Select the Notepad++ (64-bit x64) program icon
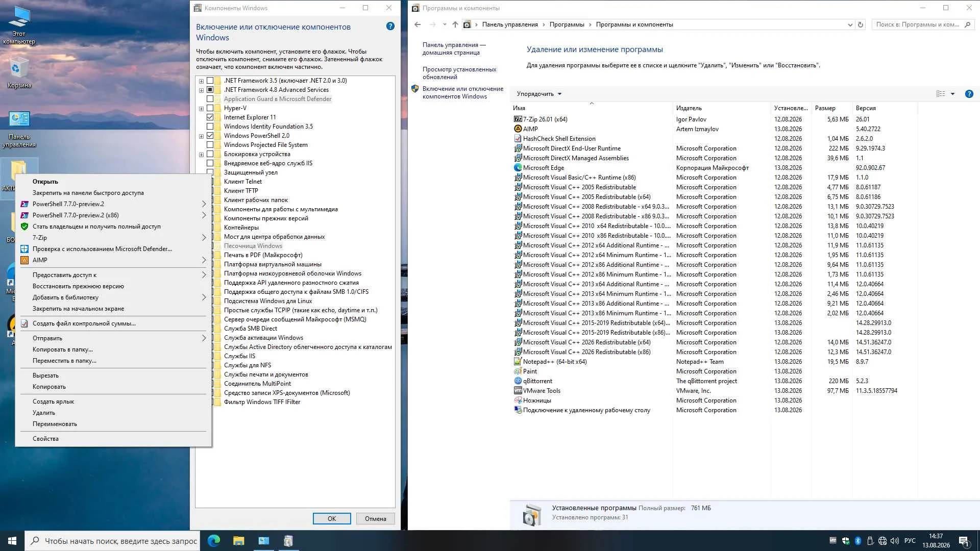980x551 pixels. [518, 362]
